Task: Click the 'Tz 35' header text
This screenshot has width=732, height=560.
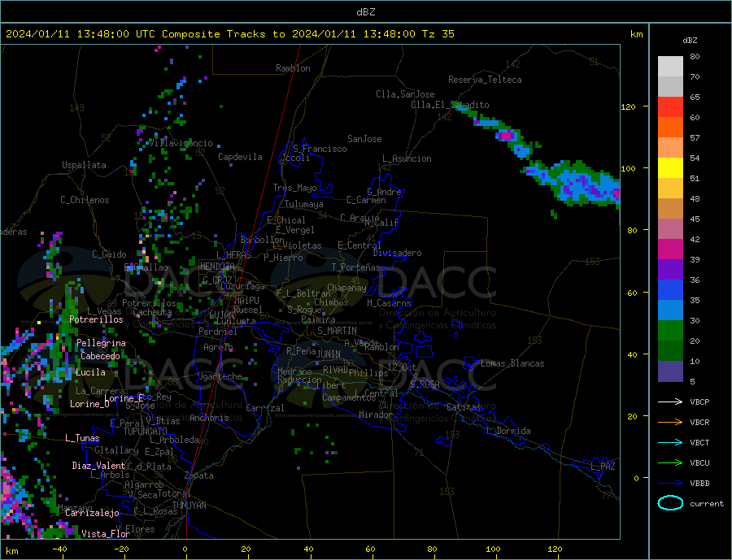Action: tap(438, 34)
